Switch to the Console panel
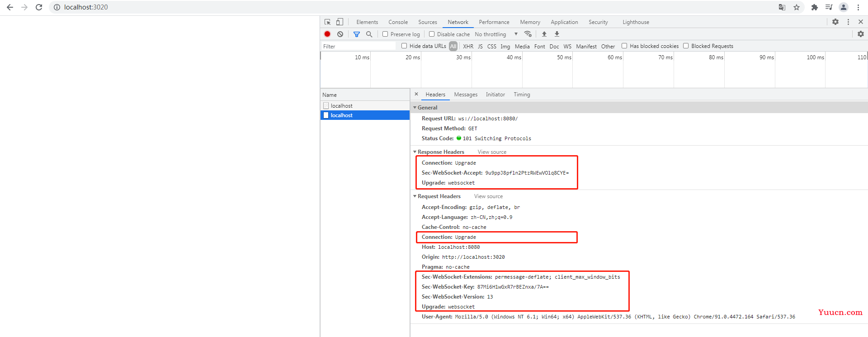This screenshot has width=868, height=337. click(398, 22)
